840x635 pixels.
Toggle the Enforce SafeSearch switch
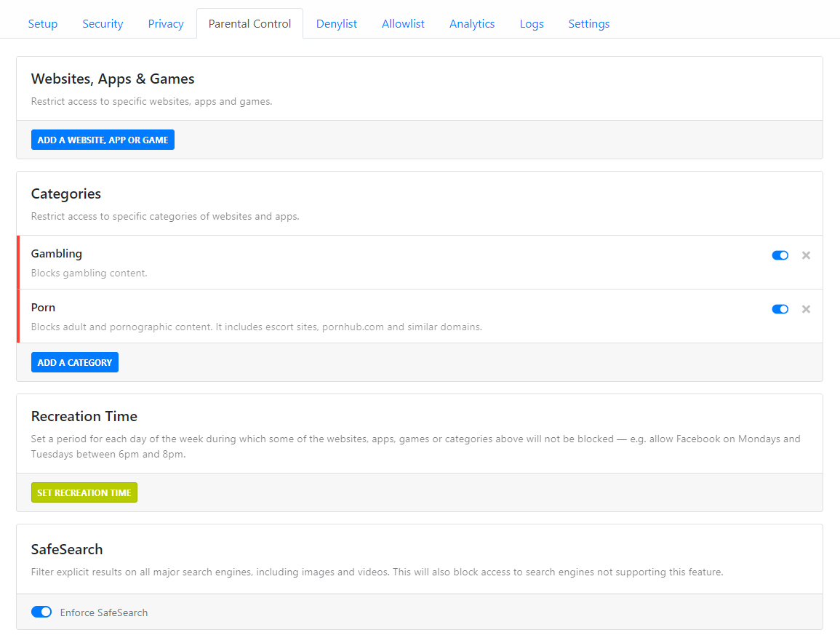(x=41, y=612)
